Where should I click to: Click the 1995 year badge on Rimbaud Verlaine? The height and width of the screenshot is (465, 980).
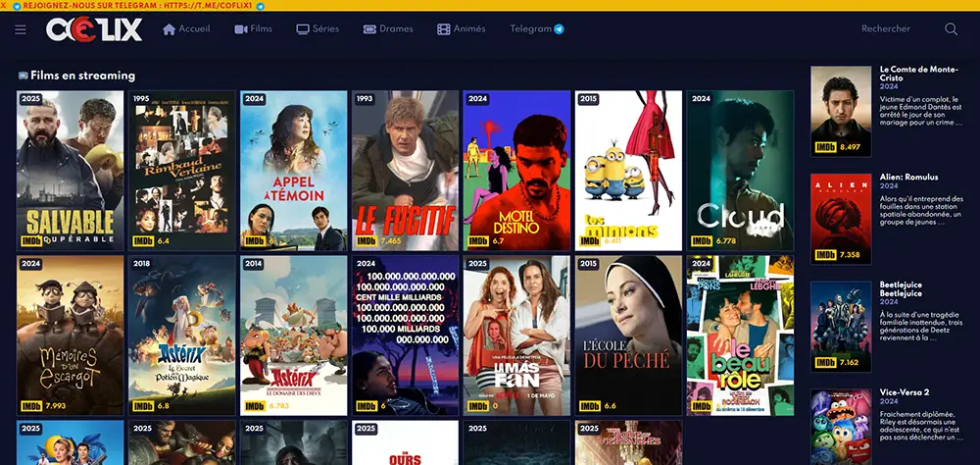141,99
